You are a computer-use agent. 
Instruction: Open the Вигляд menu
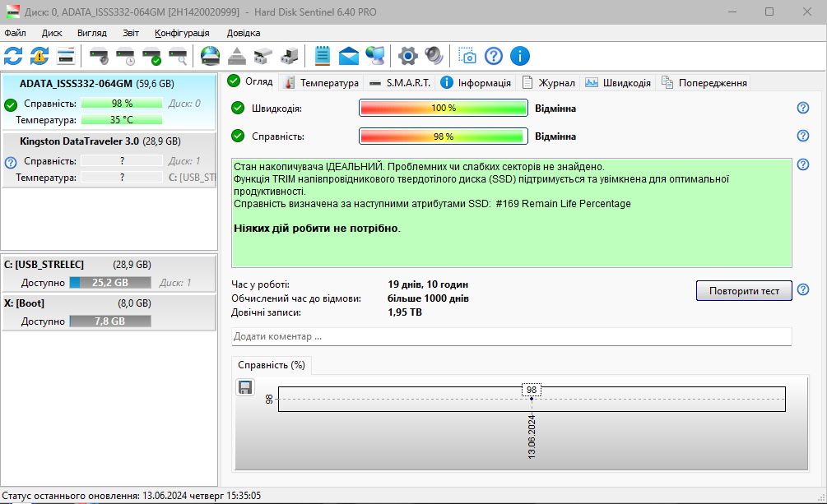(92, 33)
